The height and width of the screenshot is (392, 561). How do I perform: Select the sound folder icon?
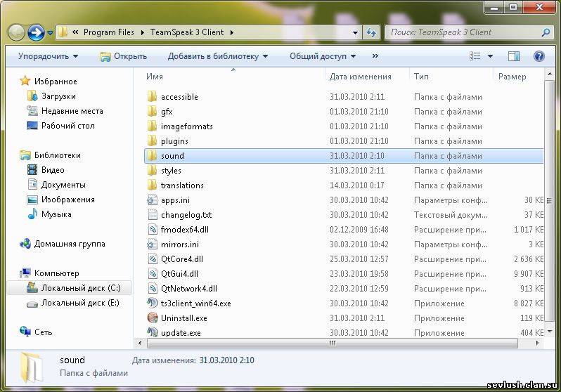point(152,155)
